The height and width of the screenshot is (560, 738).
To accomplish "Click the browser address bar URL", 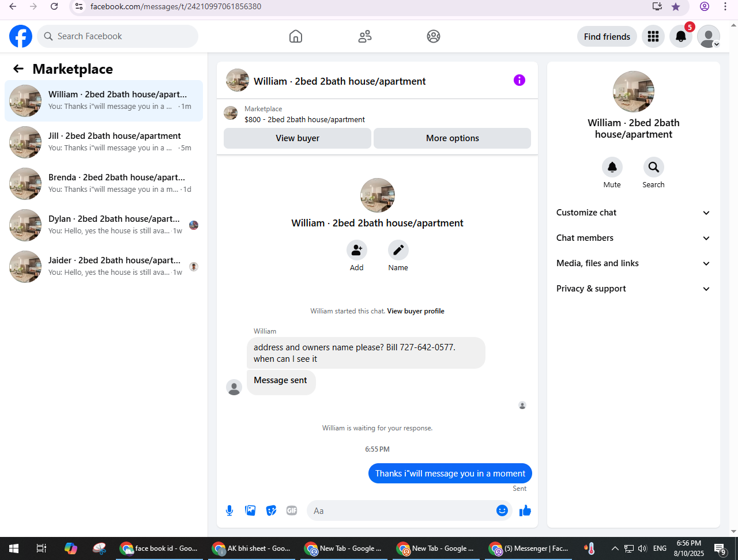I will (176, 6).
